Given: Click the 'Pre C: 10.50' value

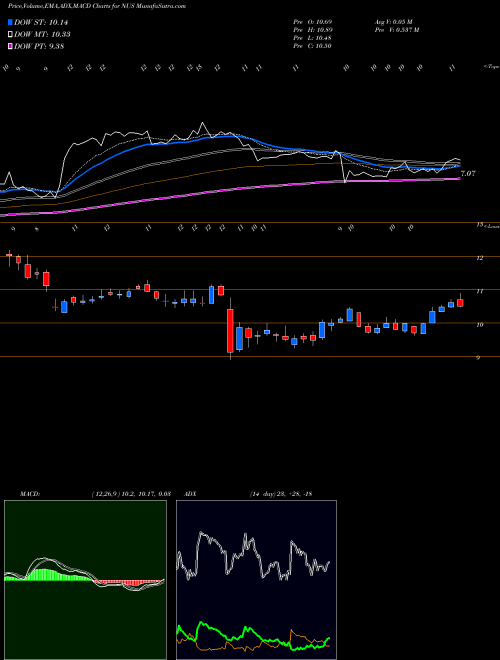Looking at the screenshot, I should coord(313,46).
